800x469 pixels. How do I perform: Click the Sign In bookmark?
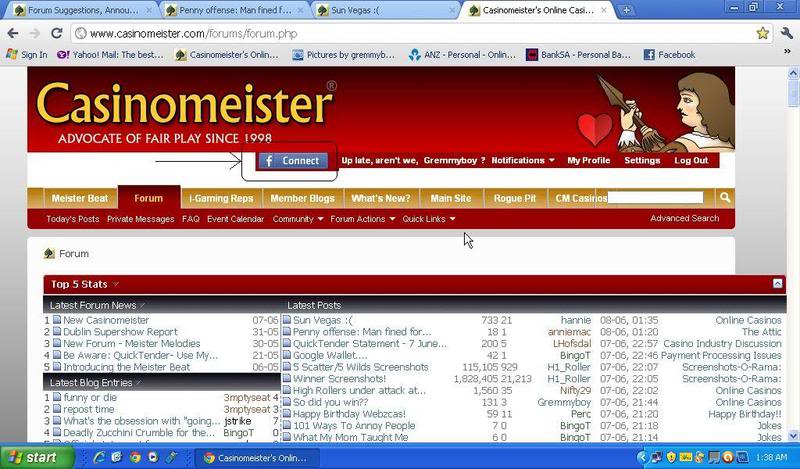(27, 55)
